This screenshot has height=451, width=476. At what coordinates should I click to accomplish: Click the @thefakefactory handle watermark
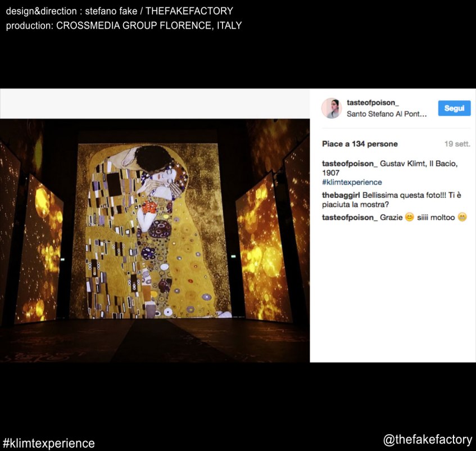click(427, 440)
